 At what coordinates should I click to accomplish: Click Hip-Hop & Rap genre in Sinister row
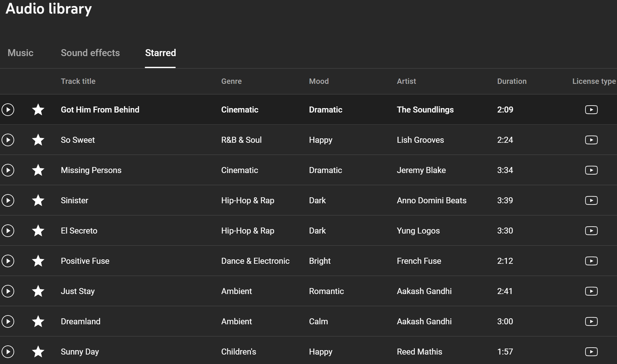(248, 200)
